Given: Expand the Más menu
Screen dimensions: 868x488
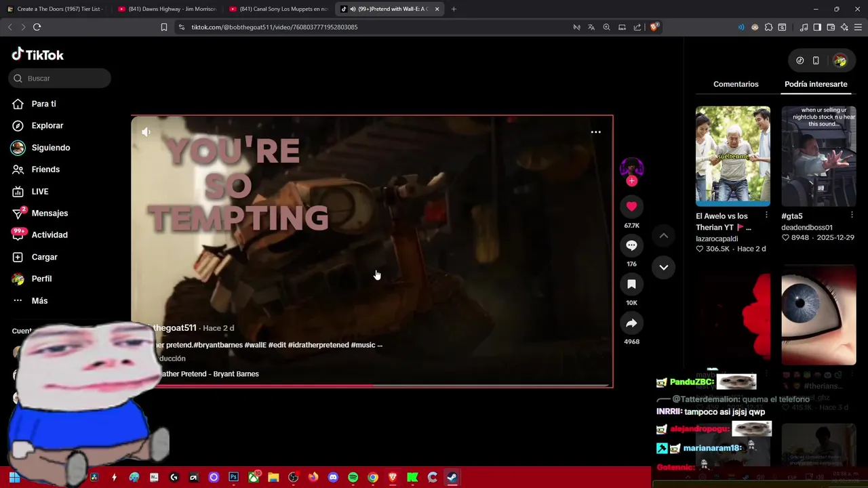Looking at the screenshot, I should pos(39,300).
